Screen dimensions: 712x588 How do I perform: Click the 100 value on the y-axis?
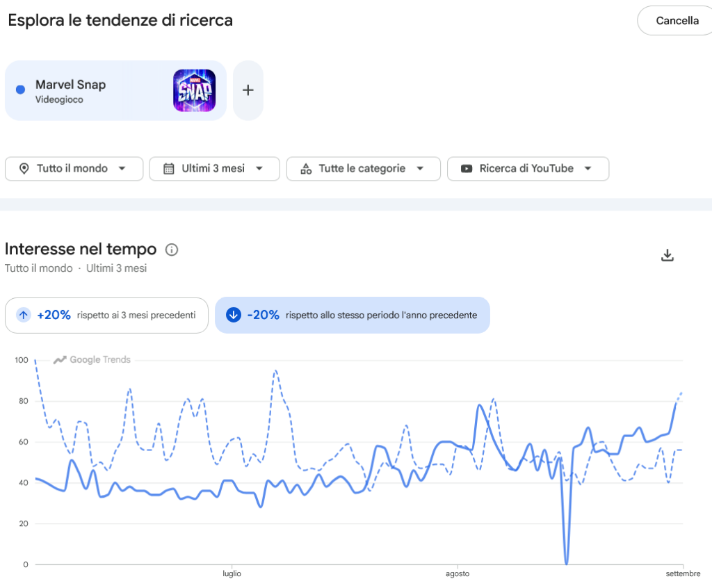tap(22, 360)
